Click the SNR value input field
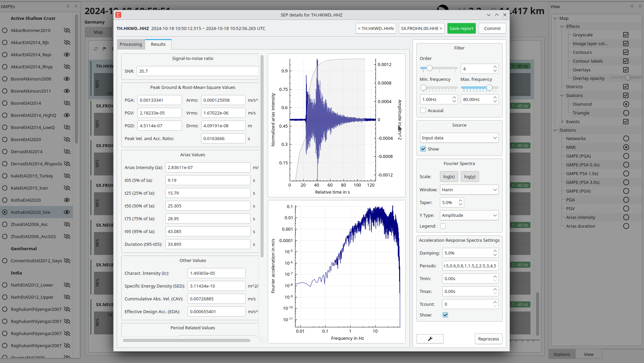Screen dimensions: 644x363 click(x=197, y=71)
